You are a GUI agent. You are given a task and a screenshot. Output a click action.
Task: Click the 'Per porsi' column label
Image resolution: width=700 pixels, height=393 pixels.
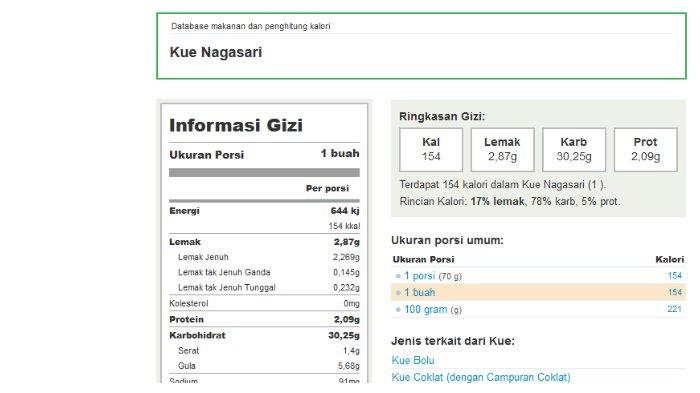click(x=327, y=188)
